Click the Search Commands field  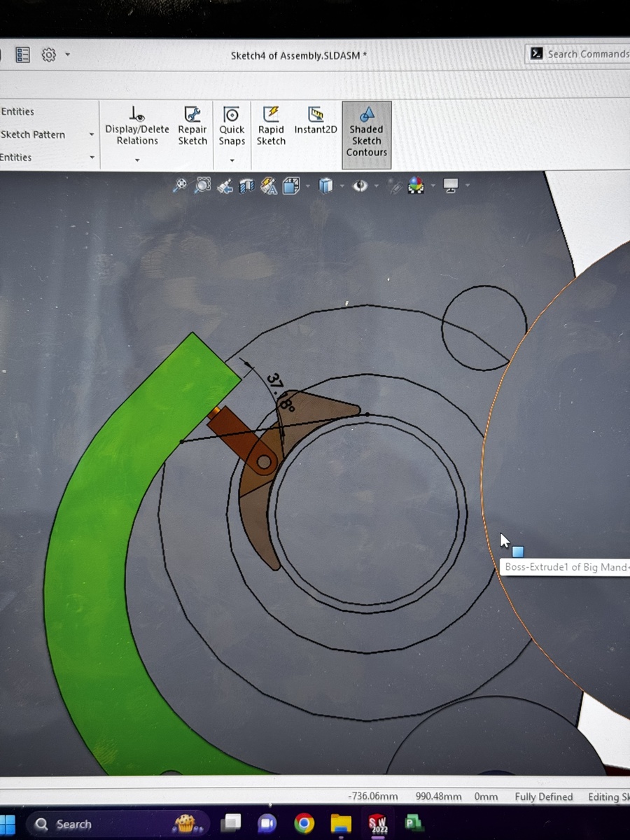(587, 54)
